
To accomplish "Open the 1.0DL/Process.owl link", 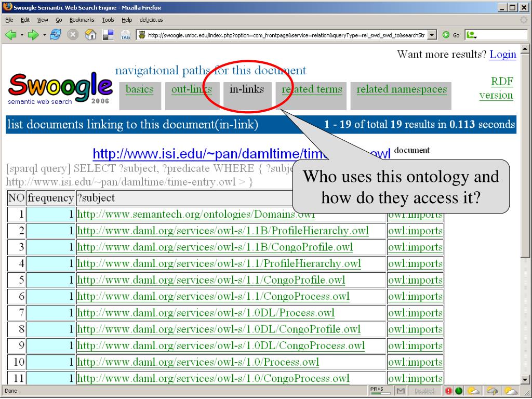I will tap(206, 312).
